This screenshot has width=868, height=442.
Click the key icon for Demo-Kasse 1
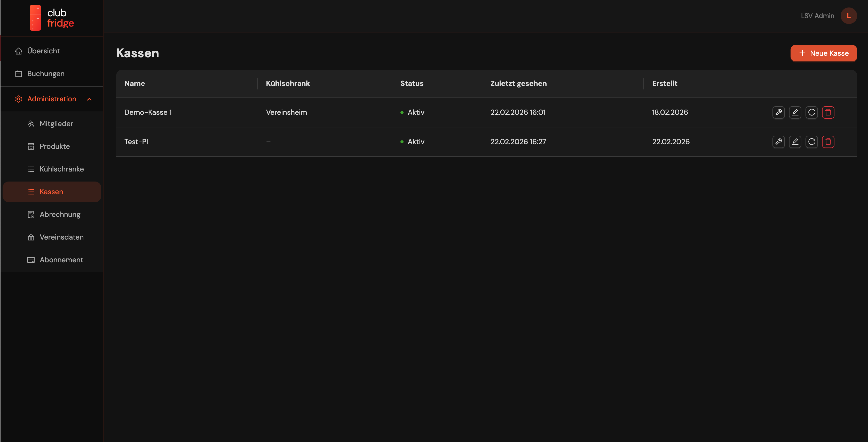(778, 112)
